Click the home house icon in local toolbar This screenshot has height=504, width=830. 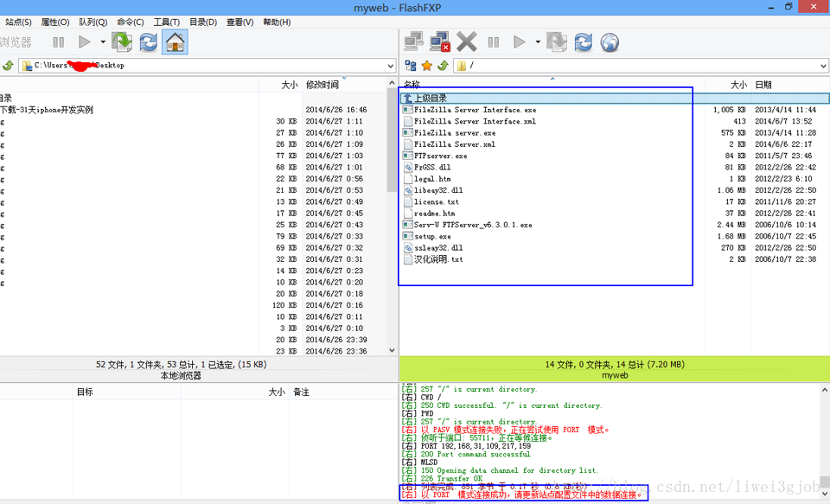(175, 41)
